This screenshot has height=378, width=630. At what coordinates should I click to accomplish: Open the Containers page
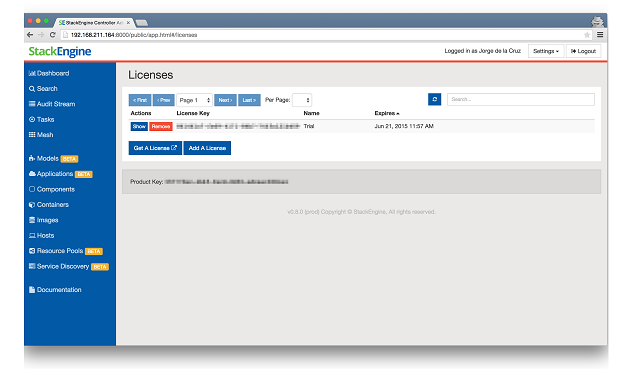[x=49, y=205]
